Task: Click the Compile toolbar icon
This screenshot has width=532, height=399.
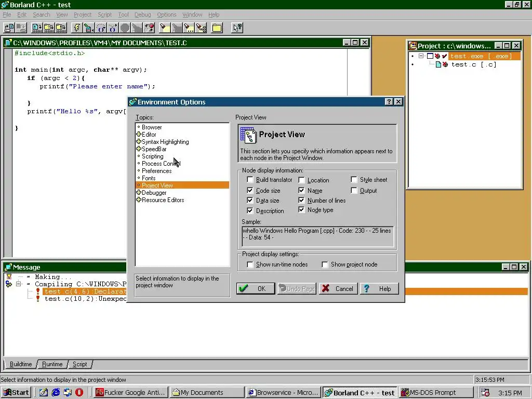Action: click(37, 28)
